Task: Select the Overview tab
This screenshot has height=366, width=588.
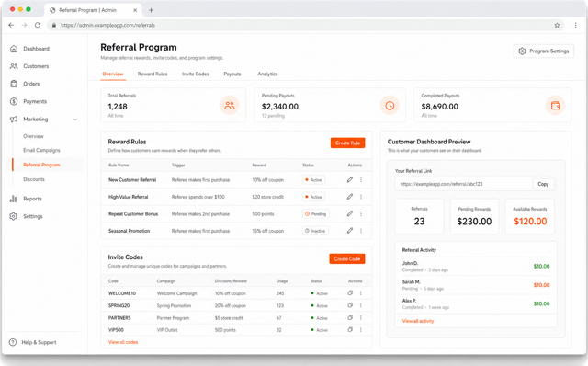Action: (113, 74)
